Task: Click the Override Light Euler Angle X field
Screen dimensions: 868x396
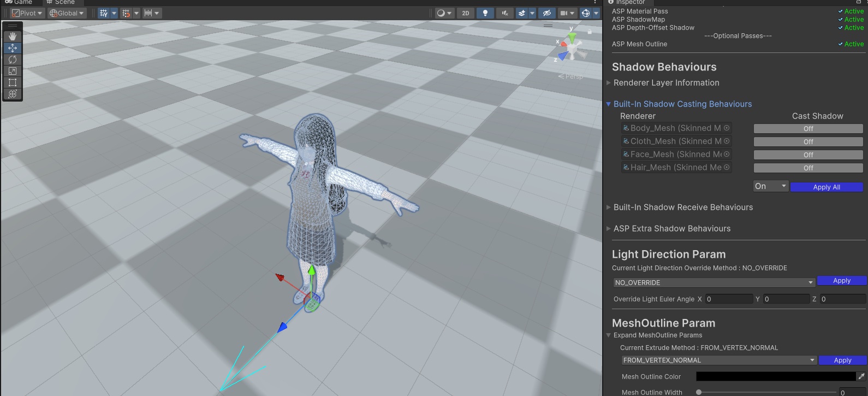Action: click(728, 299)
